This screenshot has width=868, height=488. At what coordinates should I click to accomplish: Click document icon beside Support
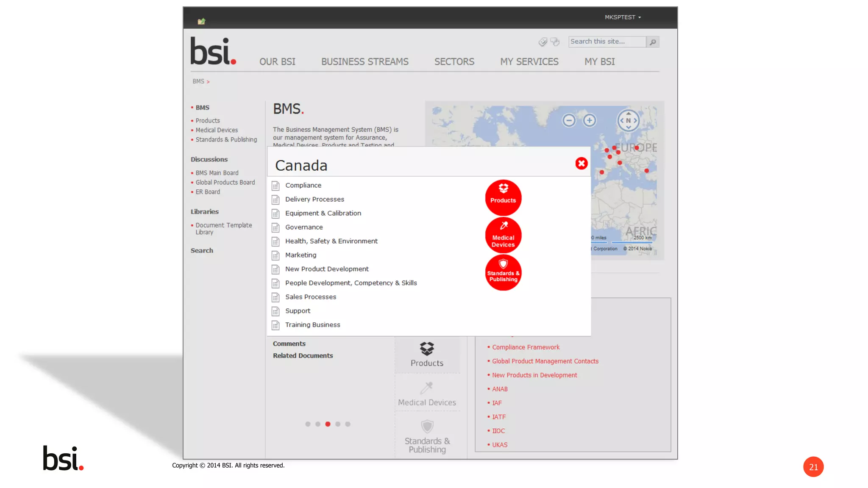pos(275,311)
